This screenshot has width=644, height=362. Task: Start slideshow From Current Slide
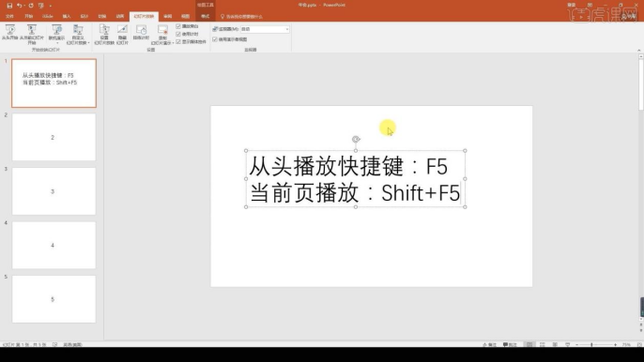point(32,35)
